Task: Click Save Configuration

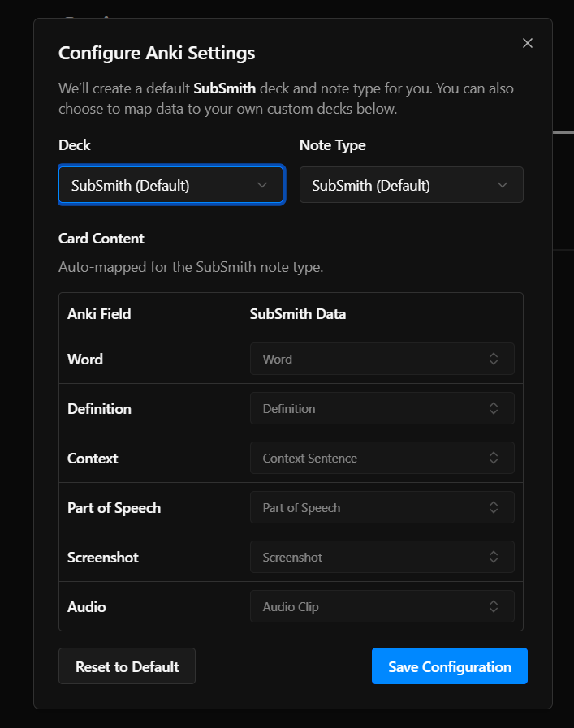Action: 449,666
